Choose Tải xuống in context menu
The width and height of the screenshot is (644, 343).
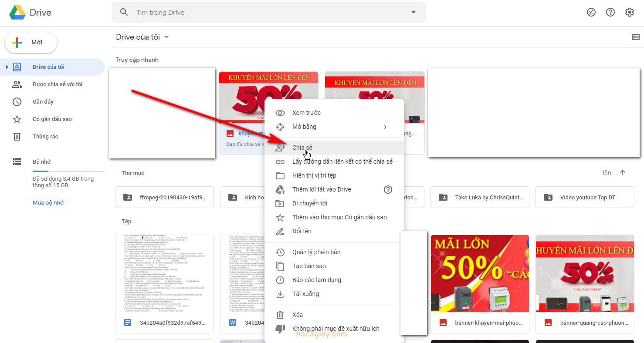334,294
